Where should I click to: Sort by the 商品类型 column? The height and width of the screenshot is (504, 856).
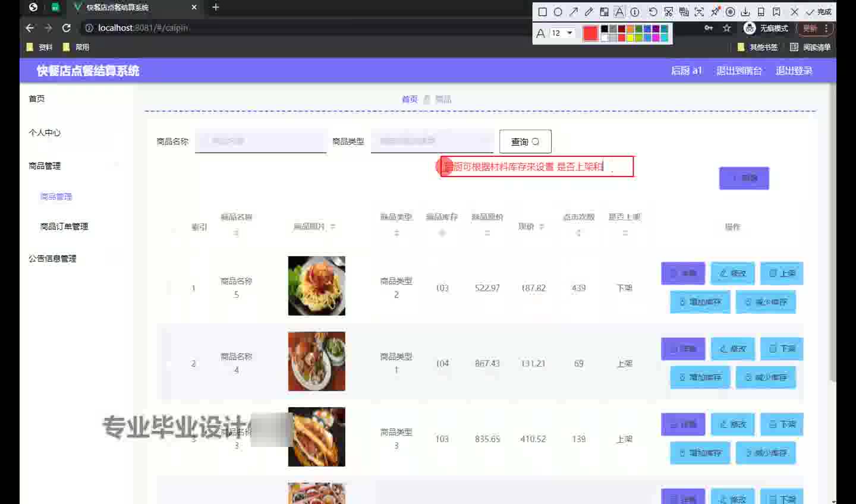click(x=396, y=234)
